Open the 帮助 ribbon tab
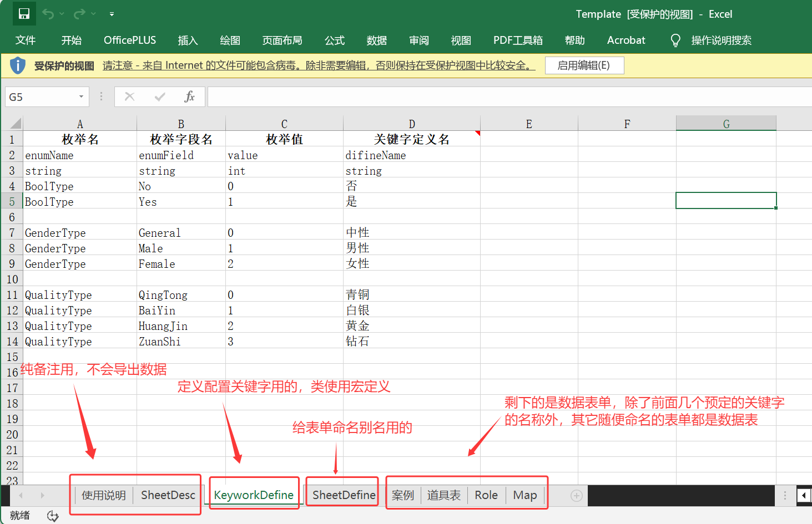The image size is (812, 524). tap(575, 40)
